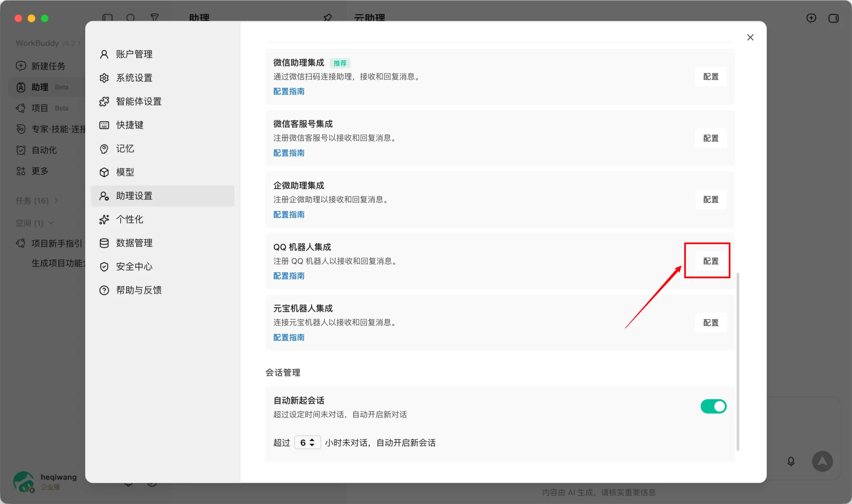Viewport: 852px width, 504px height.
Task: Open 配置指南 for 微信助理集成
Action: tap(289, 91)
